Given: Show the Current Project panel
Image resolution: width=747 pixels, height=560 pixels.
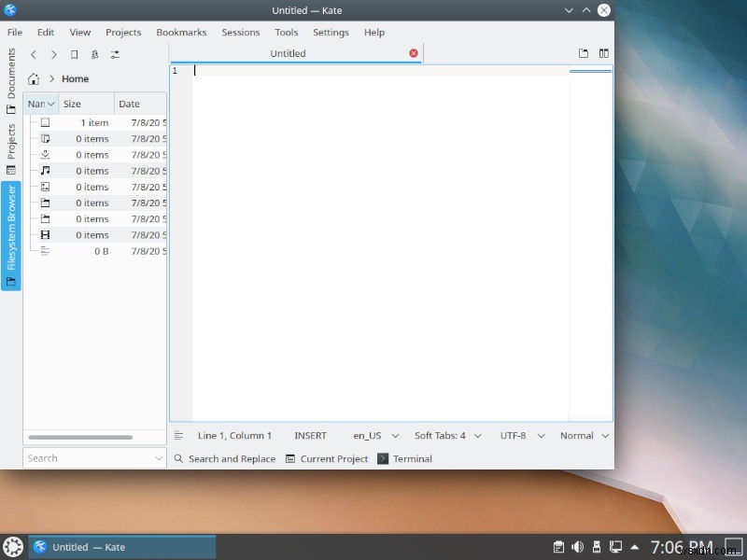Looking at the screenshot, I should 327,458.
